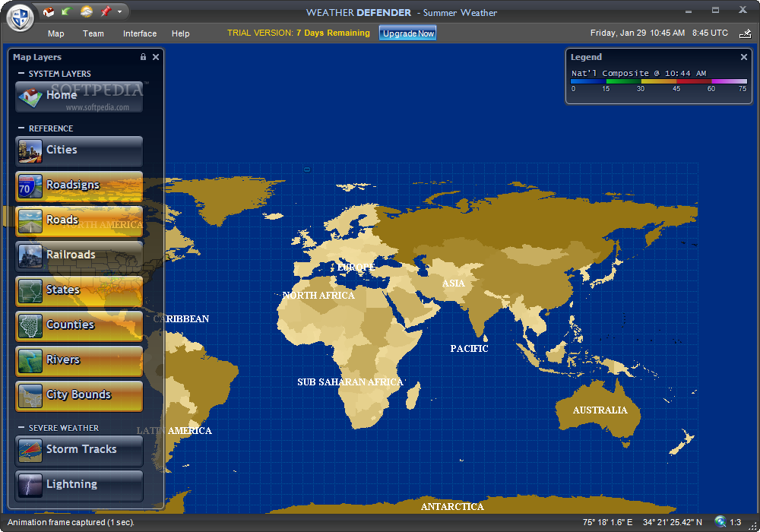Open the Team menu
This screenshot has width=760, height=532.
93,33
